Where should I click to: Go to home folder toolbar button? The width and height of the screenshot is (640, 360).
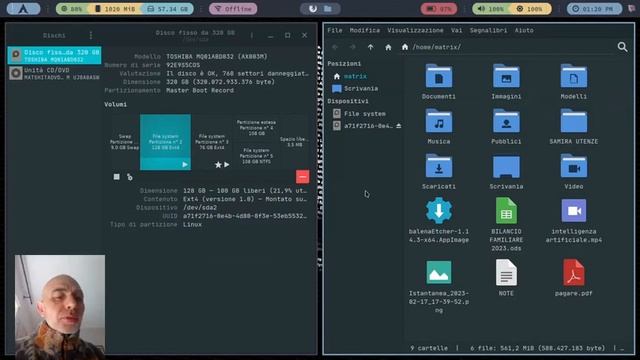(x=388, y=47)
